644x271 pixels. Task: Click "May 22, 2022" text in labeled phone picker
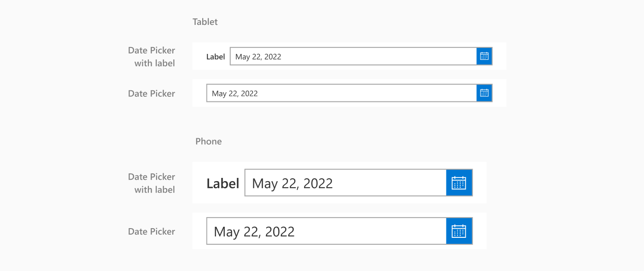point(292,183)
